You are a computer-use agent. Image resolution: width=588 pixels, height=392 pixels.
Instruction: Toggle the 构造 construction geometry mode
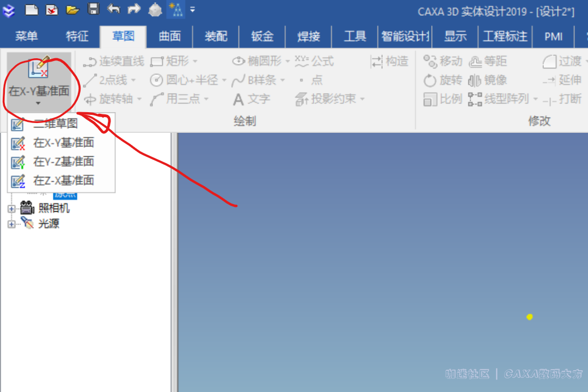(x=389, y=61)
